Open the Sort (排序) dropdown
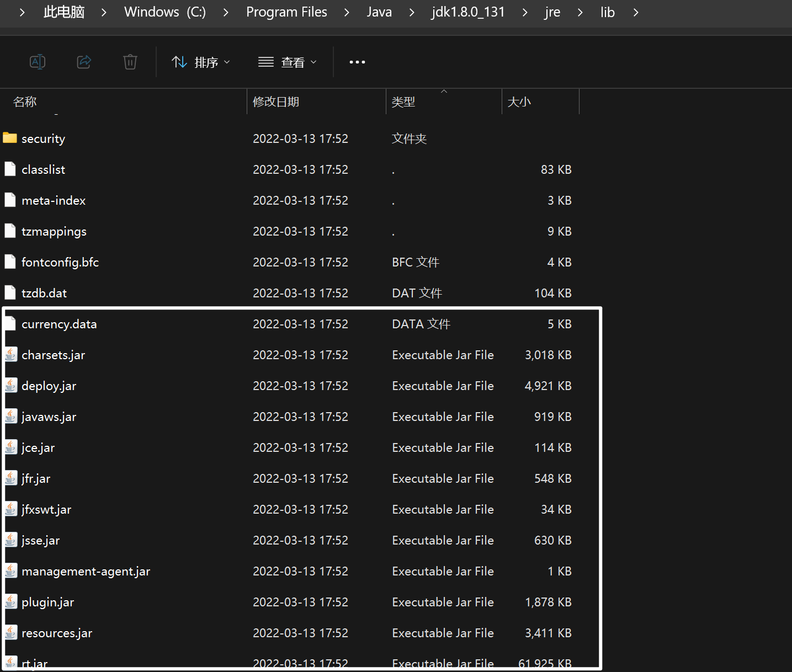The width and height of the screenshot is (792, 672). click(x=201, y=62)
